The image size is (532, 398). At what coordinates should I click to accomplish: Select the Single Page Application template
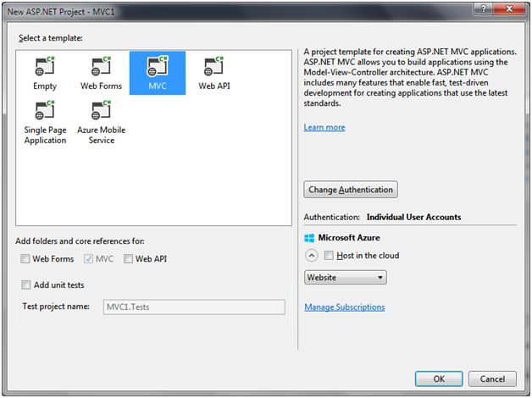pos(45,123)
